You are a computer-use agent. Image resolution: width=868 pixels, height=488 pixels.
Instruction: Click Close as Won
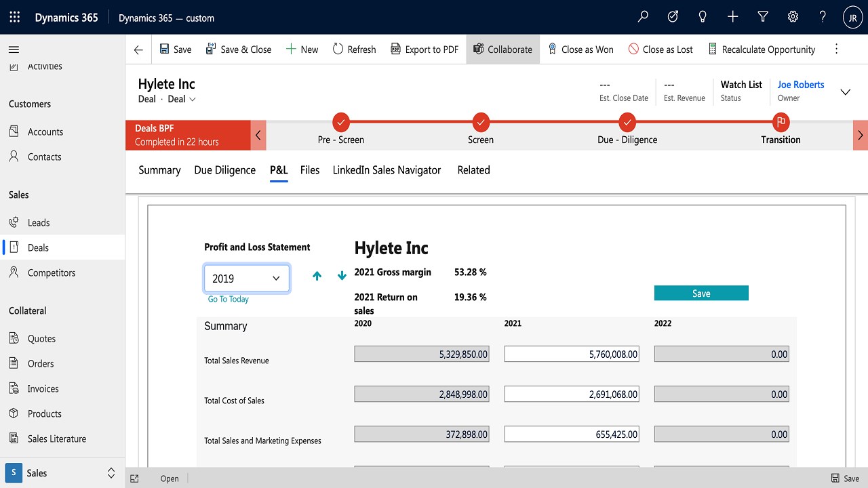click(x=580, y=49)
